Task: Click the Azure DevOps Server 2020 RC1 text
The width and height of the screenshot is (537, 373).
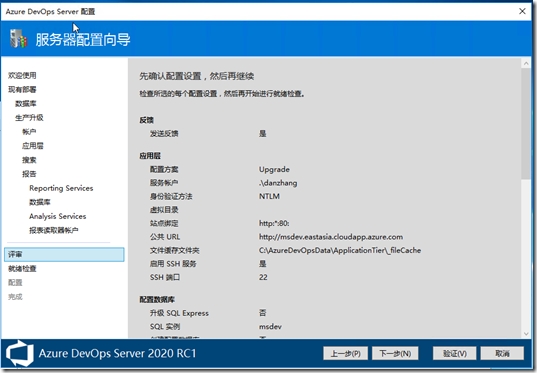Action: click(x=117, y=353)
